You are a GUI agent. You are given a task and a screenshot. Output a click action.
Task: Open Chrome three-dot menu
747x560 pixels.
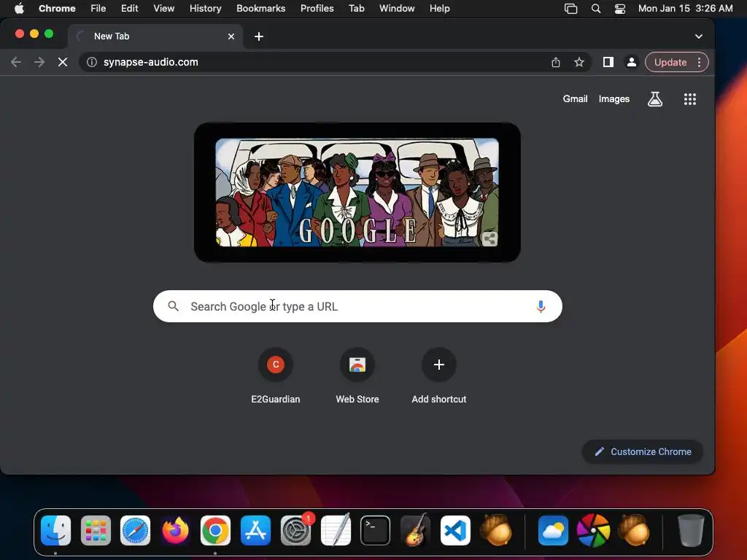[x=699, y=62]
